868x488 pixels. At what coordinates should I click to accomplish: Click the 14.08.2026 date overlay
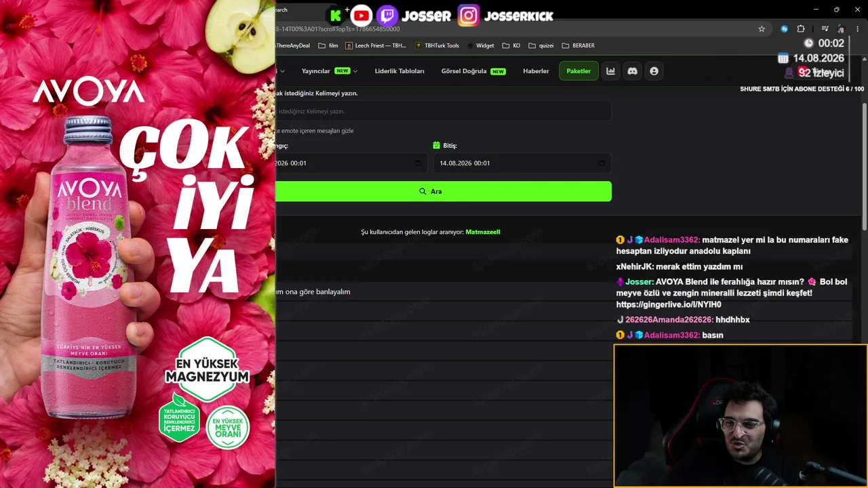(x=818, y=58)
